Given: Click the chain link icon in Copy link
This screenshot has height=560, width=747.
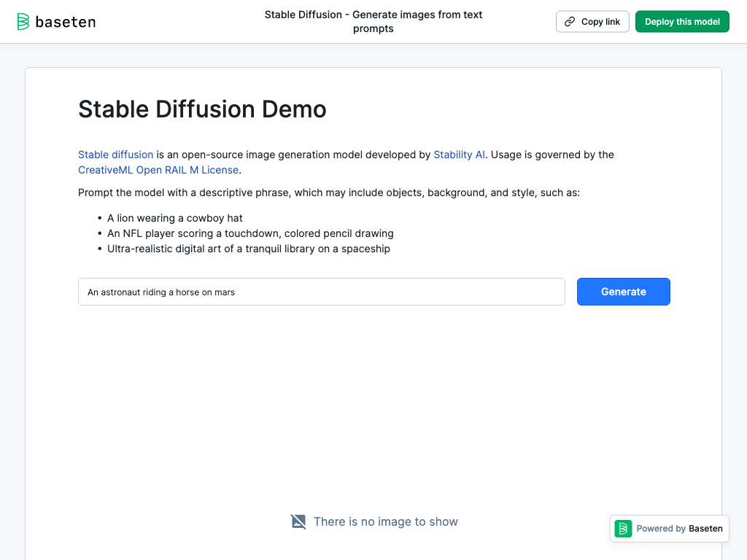Looking at the screenshot, I should click(570, 21).
